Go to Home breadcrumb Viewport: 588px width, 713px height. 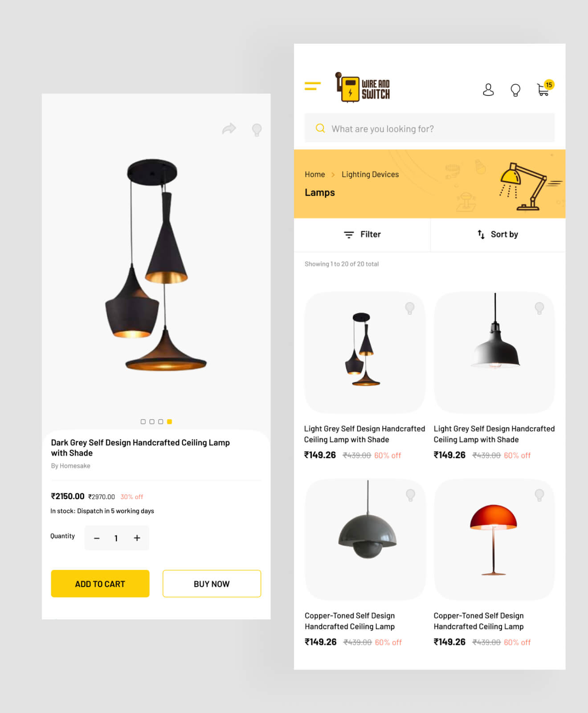[314, 174]
